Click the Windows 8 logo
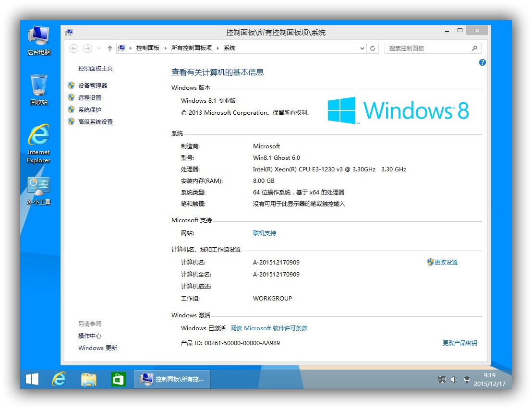Image resolution: width=532 pixels, height=409 pixels. pyautogui.click(x=398, y=110)
